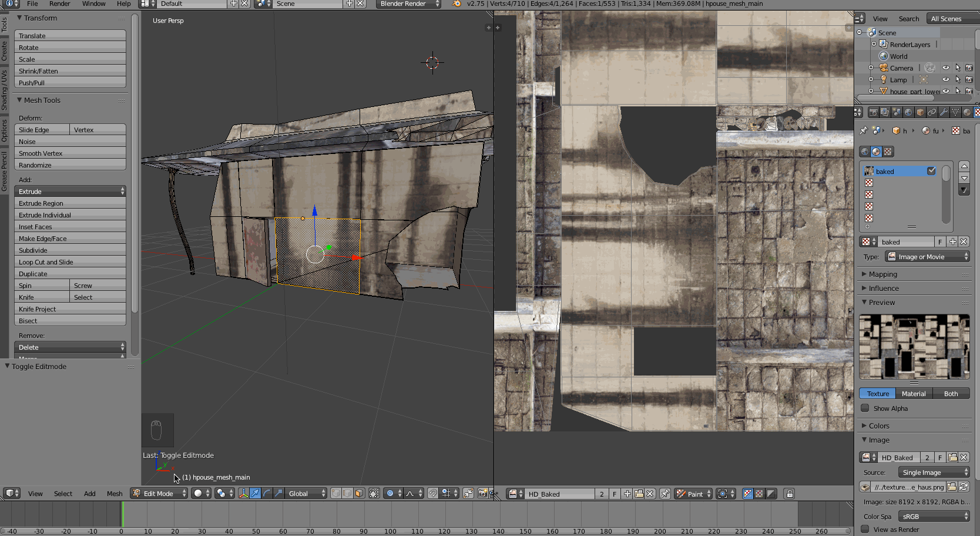The width and height of the screenshot is (980, 536).
Task: Open the Render properties tab (camera icon)
Action: pos(873,112)
